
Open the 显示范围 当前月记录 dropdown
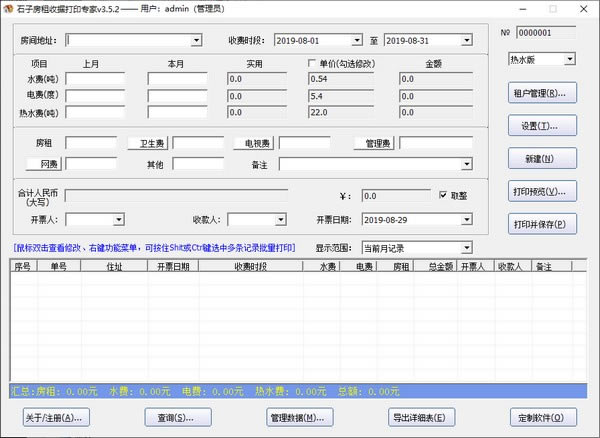point(466,247)
